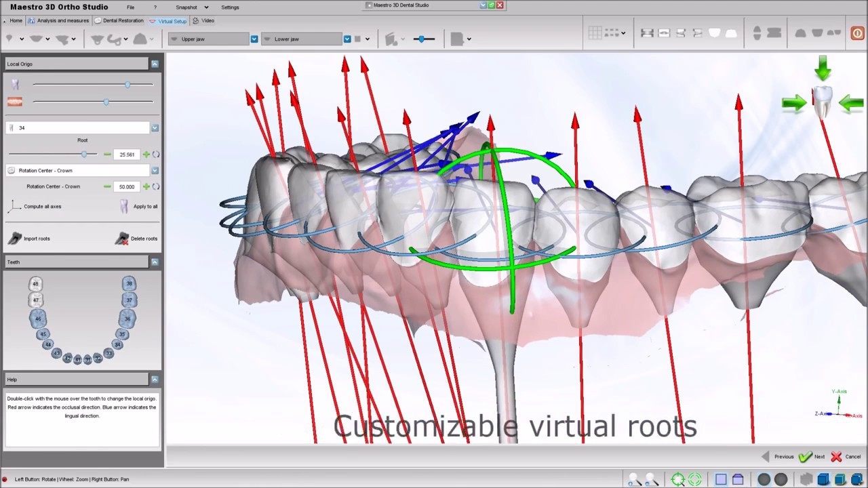Click the single tooth tool icon in toolbar
The width and height of the screenshot is (868, 488).
10,39
